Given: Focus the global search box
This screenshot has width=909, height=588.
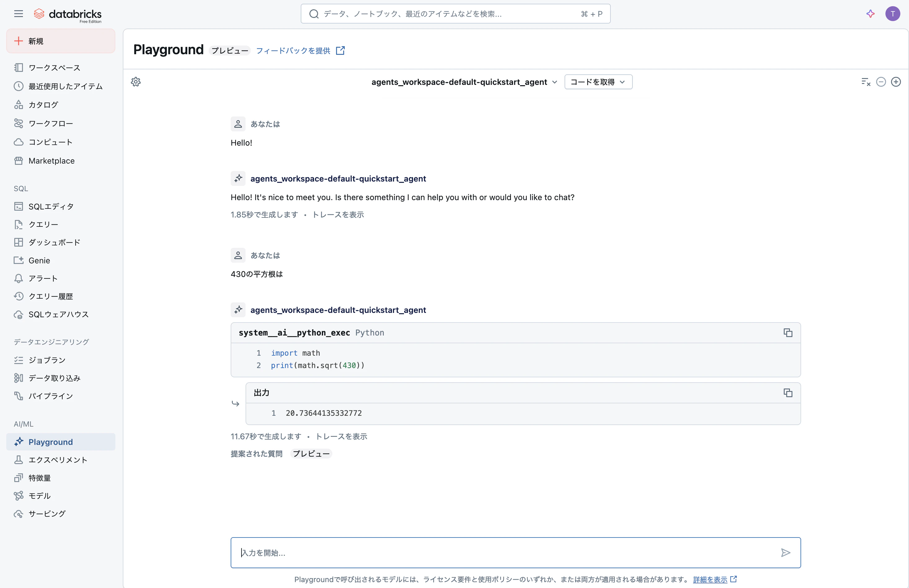Looking at the screenshot, I should (x=455, y=14).
